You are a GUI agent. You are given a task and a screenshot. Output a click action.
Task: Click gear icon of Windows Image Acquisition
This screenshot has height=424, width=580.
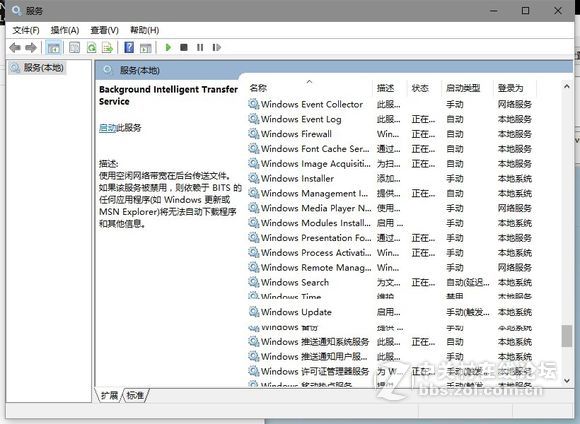click(253, 163)
